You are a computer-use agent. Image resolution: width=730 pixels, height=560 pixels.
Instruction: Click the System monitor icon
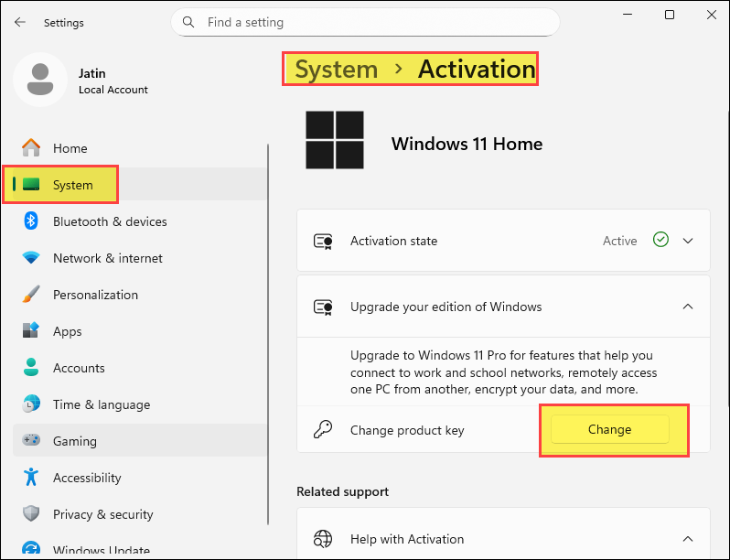click(x=31, y=184)
